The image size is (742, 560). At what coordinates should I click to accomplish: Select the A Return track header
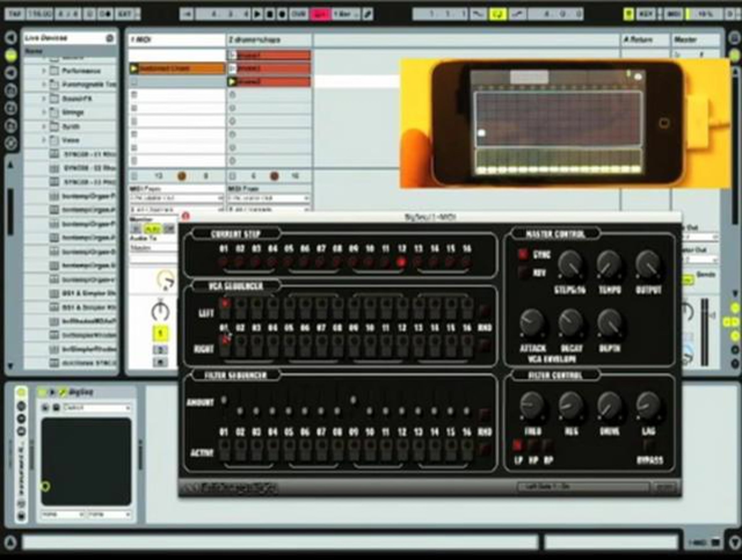click(x=645, y=40)
